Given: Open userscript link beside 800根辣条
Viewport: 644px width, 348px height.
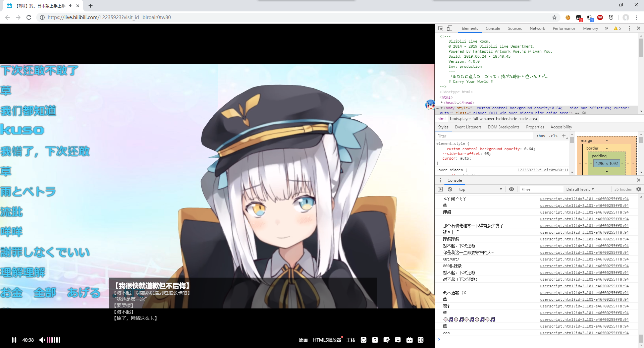Looking at the screenshot, I should pos(584,266).
